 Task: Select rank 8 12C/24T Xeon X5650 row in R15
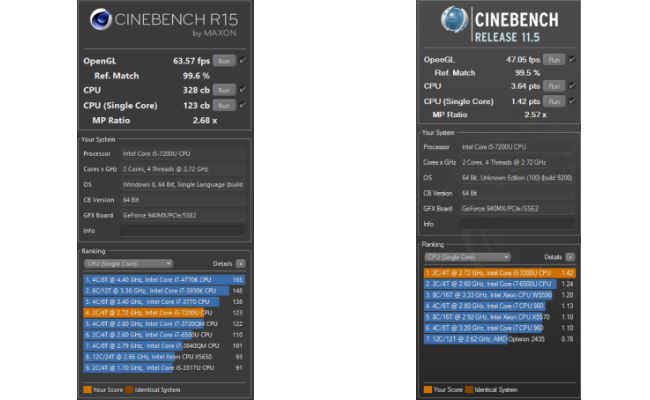(164, 357)
